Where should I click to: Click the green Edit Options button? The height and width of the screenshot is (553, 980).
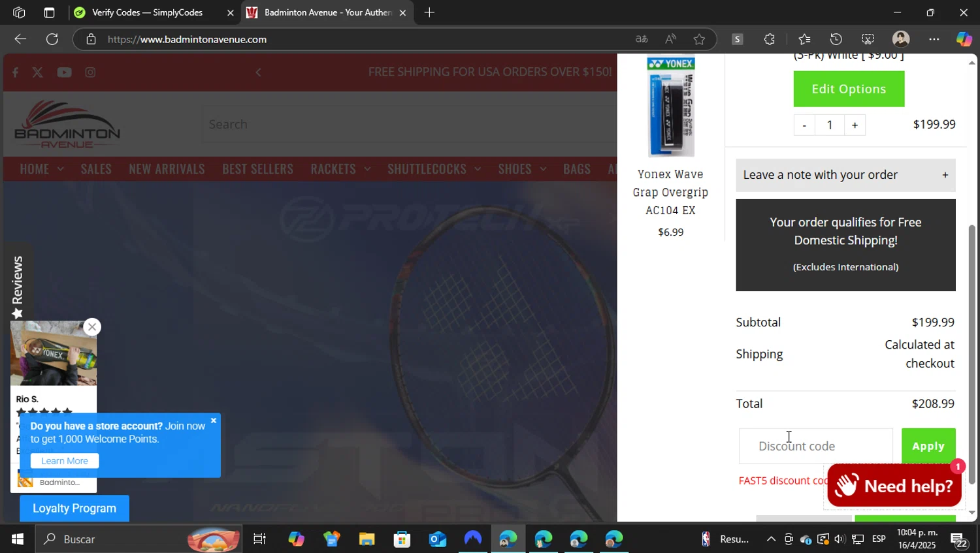[849, 89]
